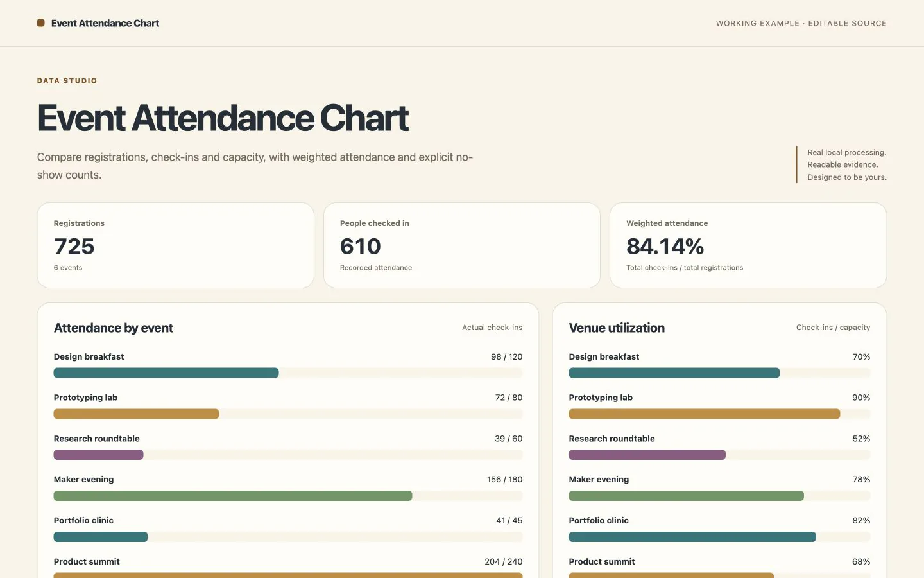The width and height of the screenshot is (924, 578).
Task: Open the Registrations card showing 725
Action: click(176, 245)
